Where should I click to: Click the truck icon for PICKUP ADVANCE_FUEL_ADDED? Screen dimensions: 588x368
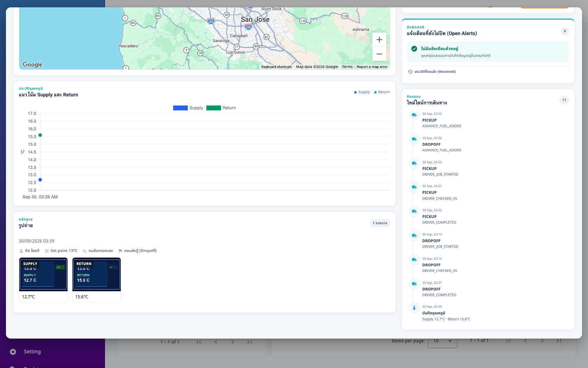tap(414, 115)
